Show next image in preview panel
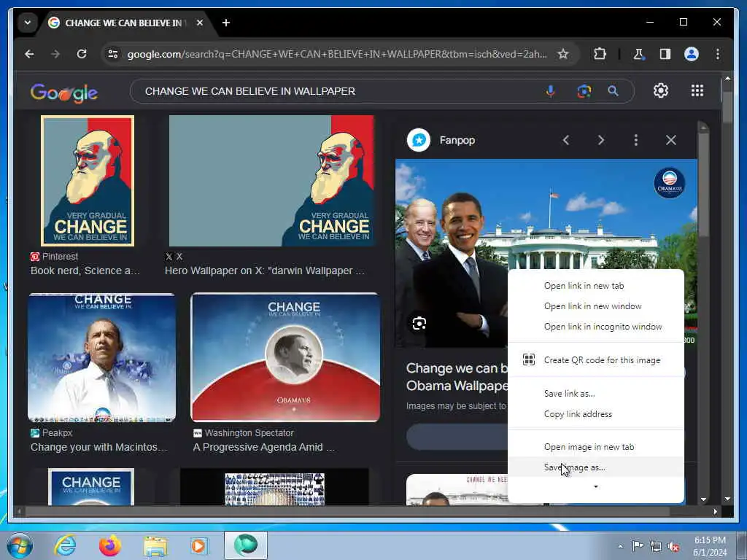Image resolution: width=747 pixels, height=560 pixels. pyautogui.click(x=601, y=140)
